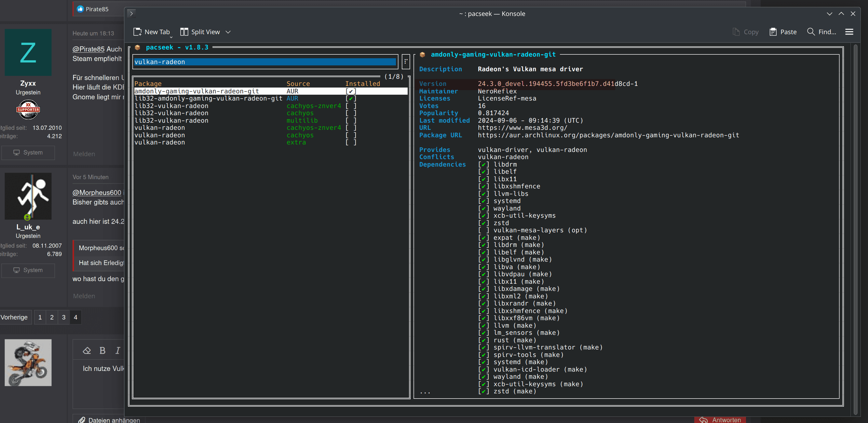Click the terminal prompt icon in title bar
The width and height of the screenshot is (868, 423).
point(131,14)
